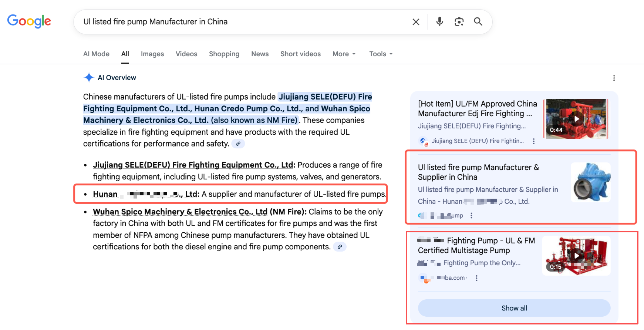Clear the search query with X
Image resolution: width=644 pixels, height=330 pixels.
(416, 22)
